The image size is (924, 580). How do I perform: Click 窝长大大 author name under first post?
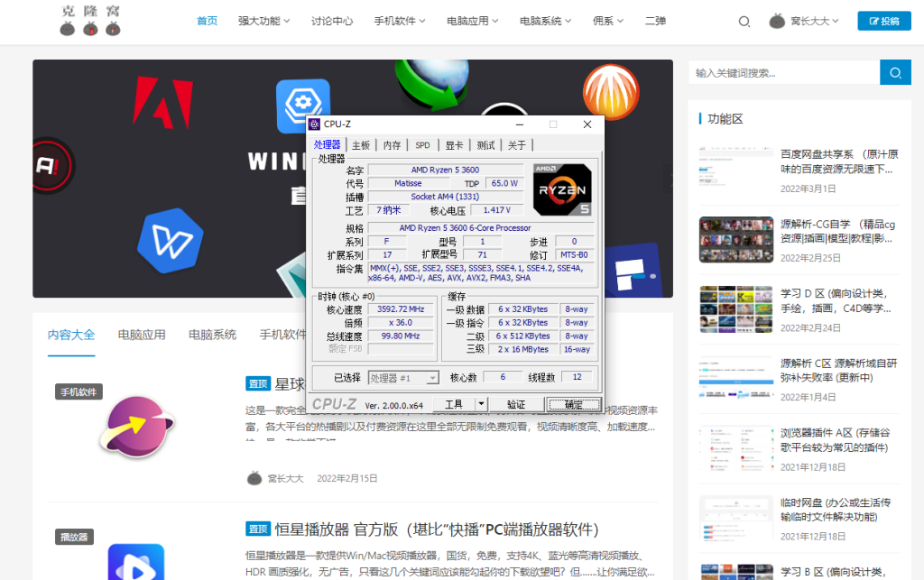point(286,478)
